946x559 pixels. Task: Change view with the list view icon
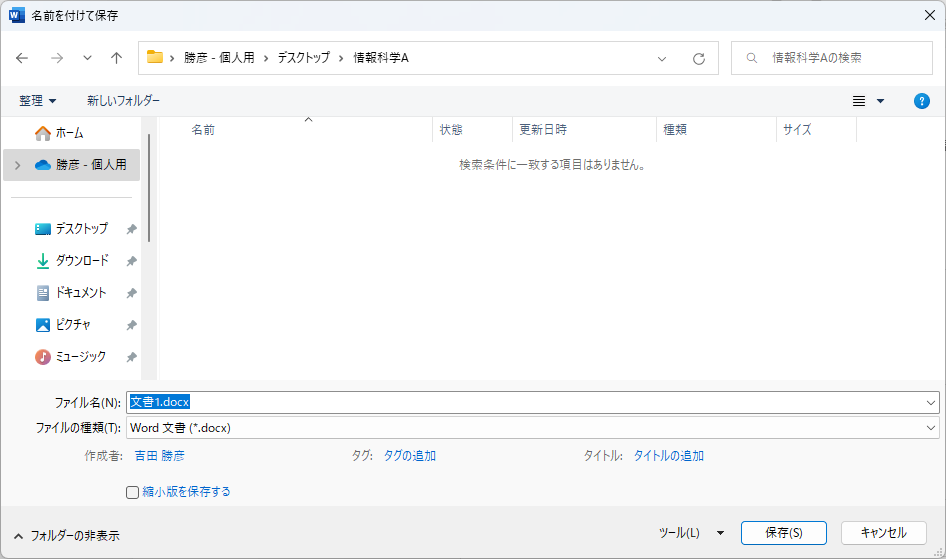859,101
